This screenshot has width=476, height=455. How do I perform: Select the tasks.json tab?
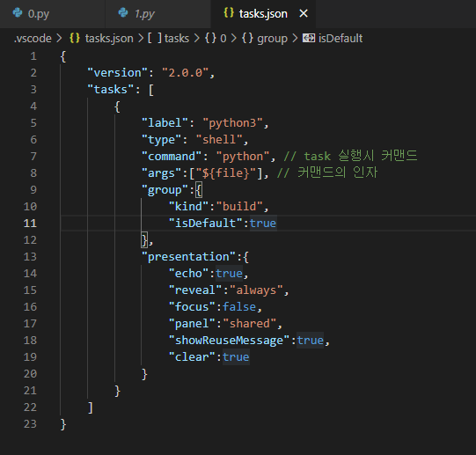pos(263,14)
